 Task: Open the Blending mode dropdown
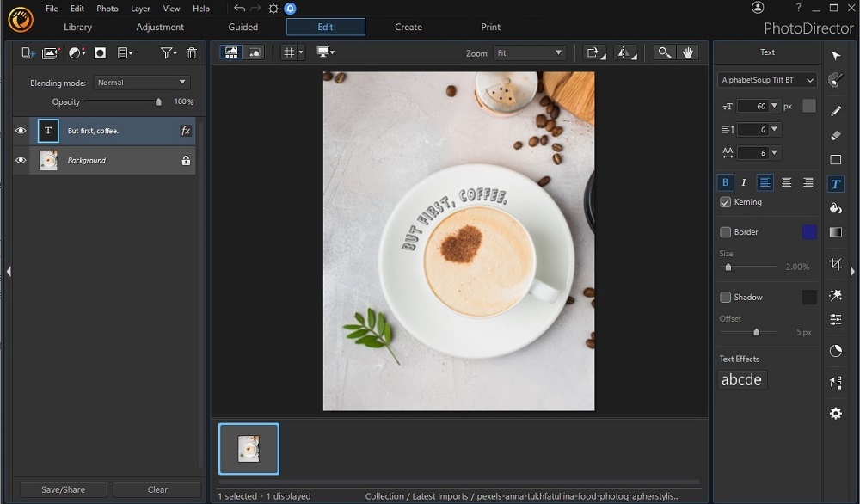[x=141, y=82]
